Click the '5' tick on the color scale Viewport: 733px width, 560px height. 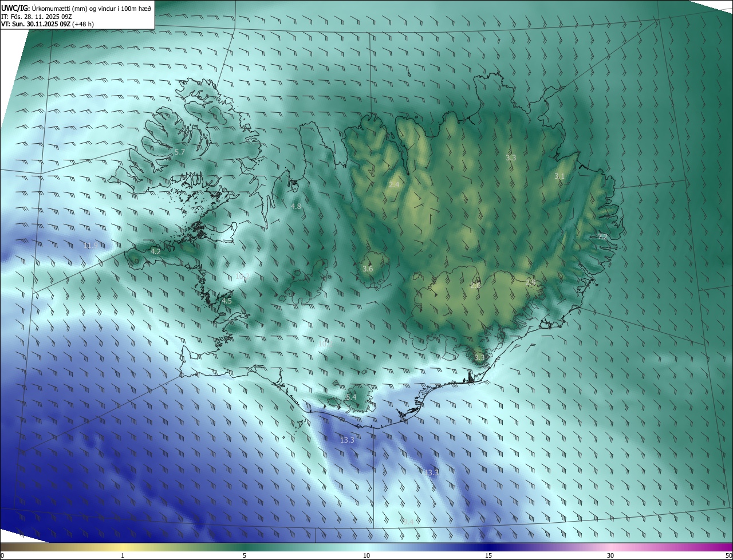point(245,556)
